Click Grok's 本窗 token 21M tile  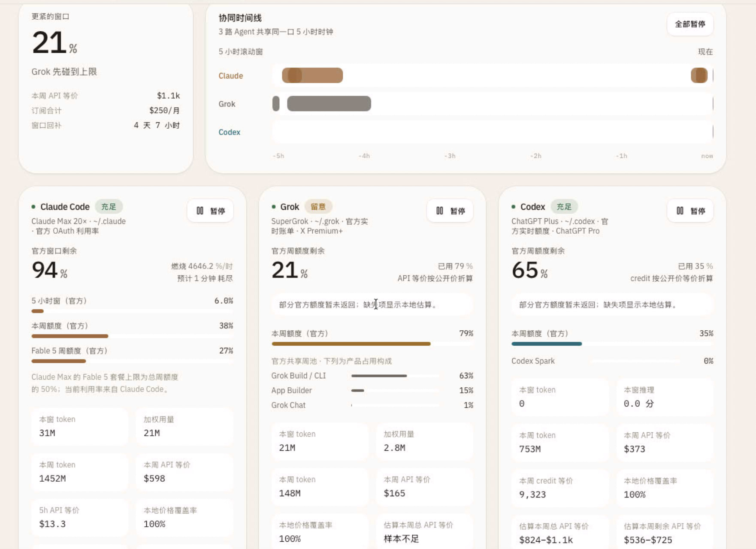pyautogui.click(x=320, y=441)
